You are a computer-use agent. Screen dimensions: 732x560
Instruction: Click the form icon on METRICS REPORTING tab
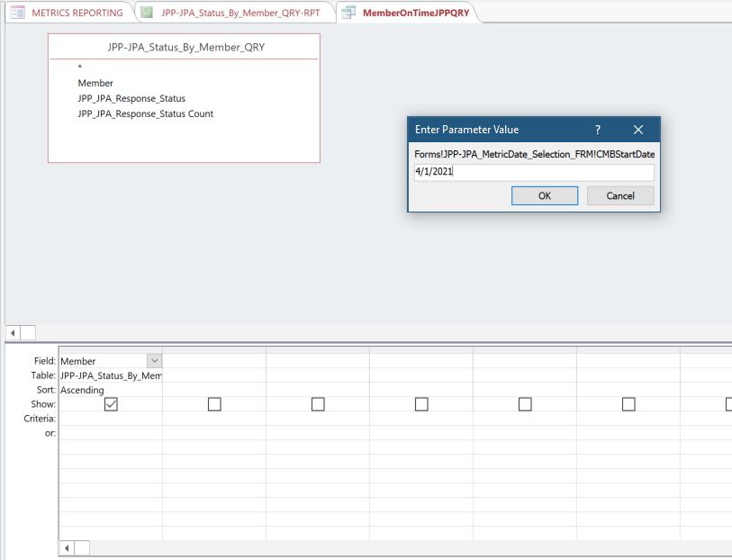point(17,13)
